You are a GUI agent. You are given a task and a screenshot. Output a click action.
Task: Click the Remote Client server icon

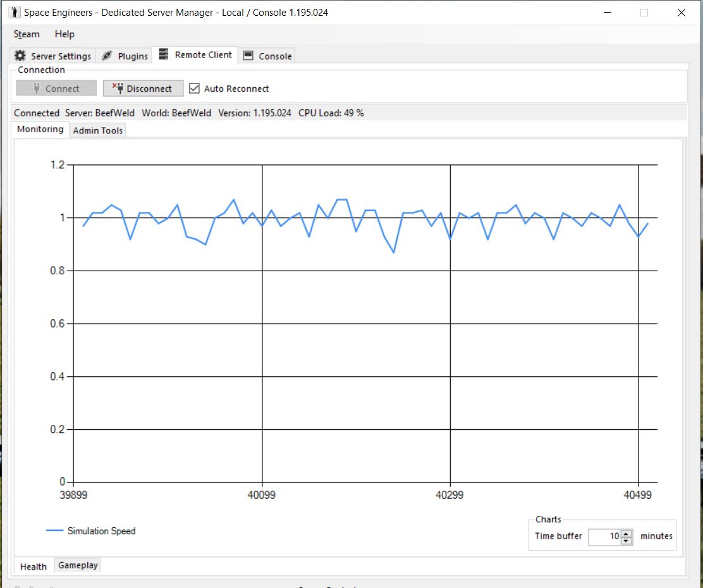pyautogui.click(x=164, y=54)
